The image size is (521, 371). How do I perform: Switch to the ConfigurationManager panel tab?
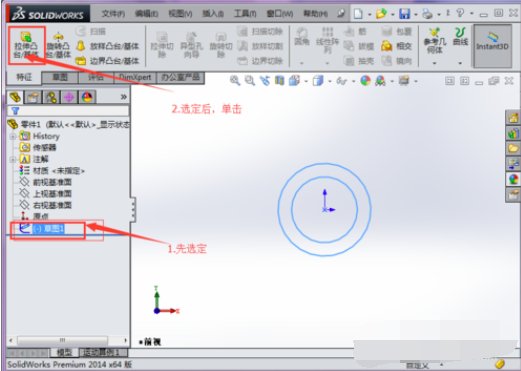click(x=51, y=97)
